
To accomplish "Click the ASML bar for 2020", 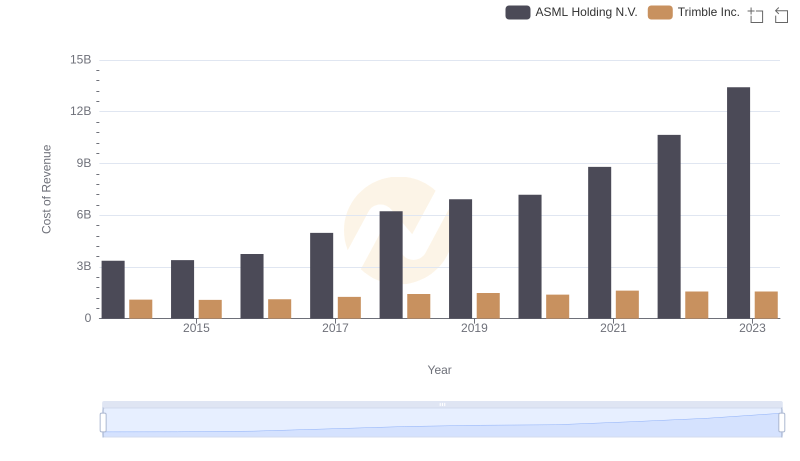I will tap(530, 257).
